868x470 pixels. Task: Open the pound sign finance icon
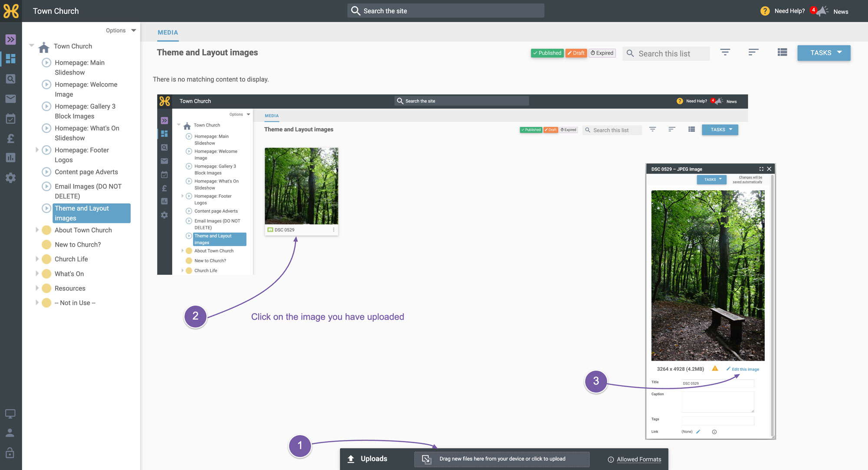click(x=11, y=138)
